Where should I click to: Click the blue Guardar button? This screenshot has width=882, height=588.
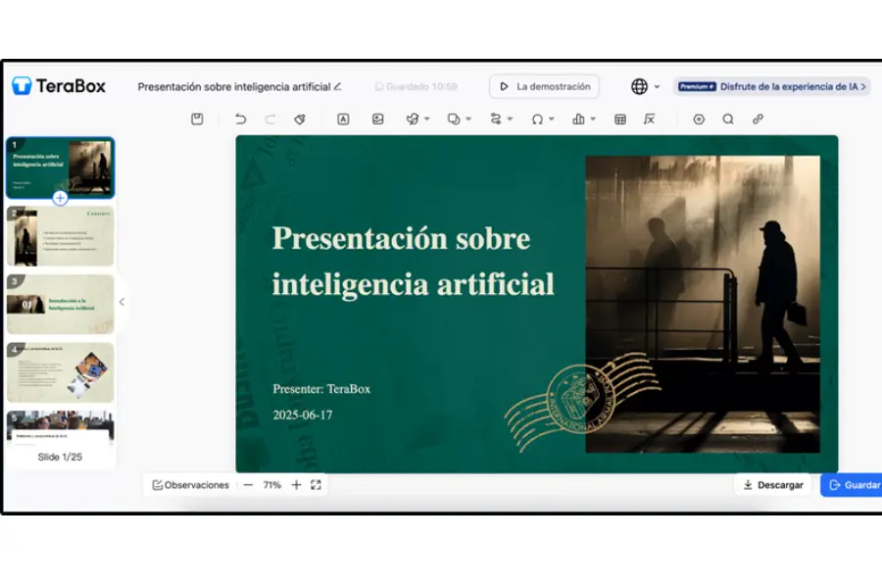[852, 484]
